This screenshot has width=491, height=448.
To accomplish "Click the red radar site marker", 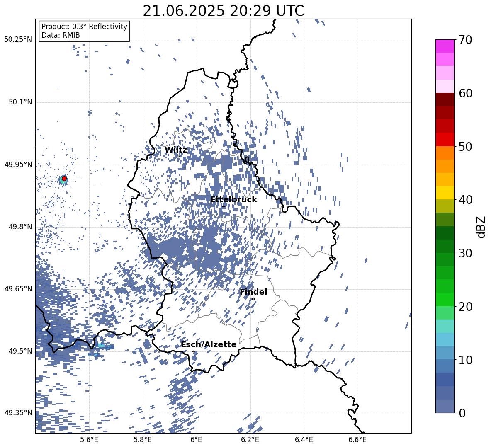I will (64, 179).
